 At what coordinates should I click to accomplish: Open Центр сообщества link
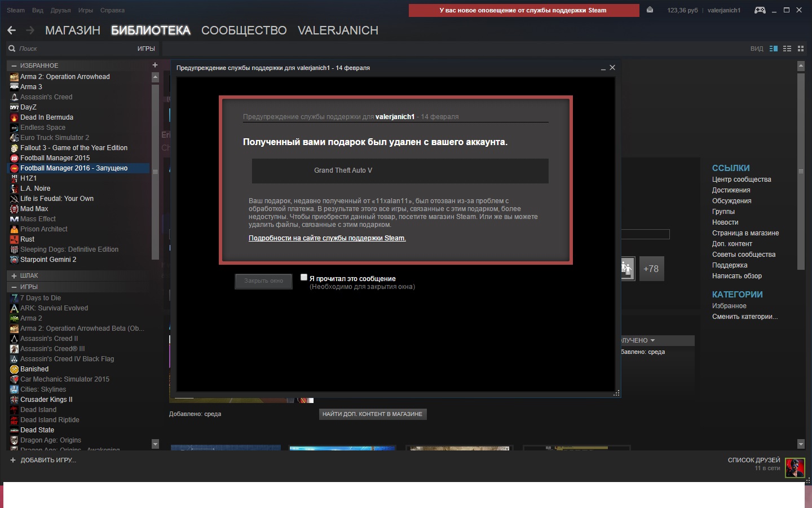[x=742, y=179]
